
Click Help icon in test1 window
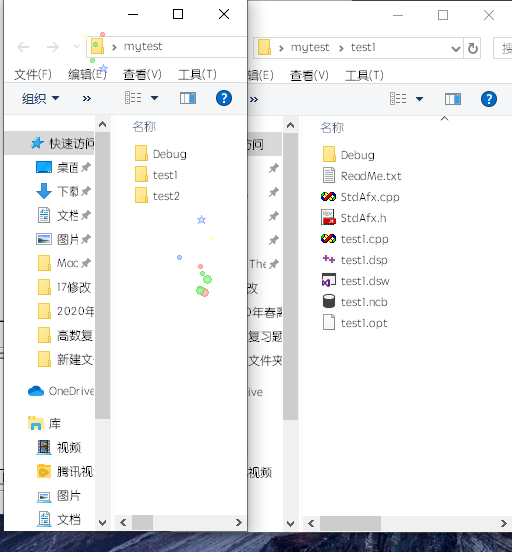(x=489, y=99)
